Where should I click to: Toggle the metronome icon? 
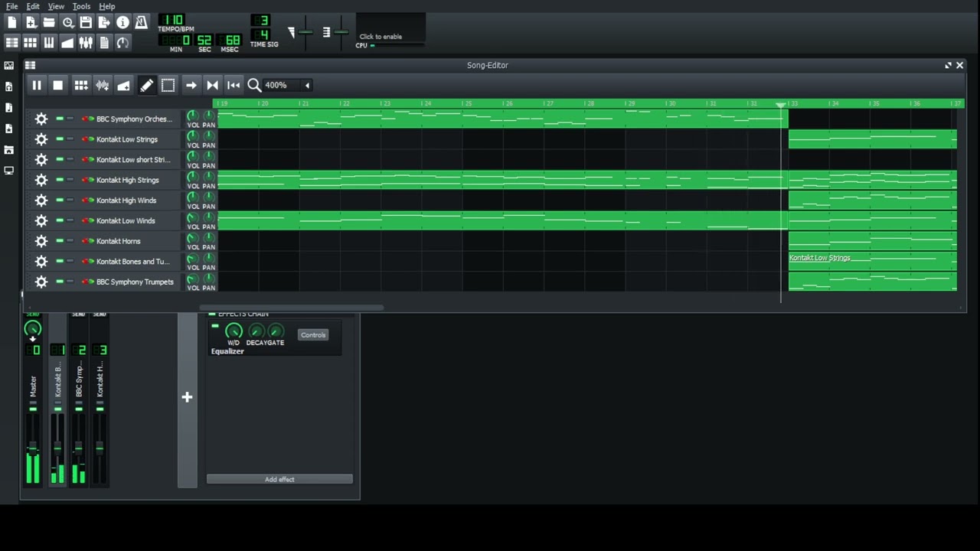click(x=141, y=23)
